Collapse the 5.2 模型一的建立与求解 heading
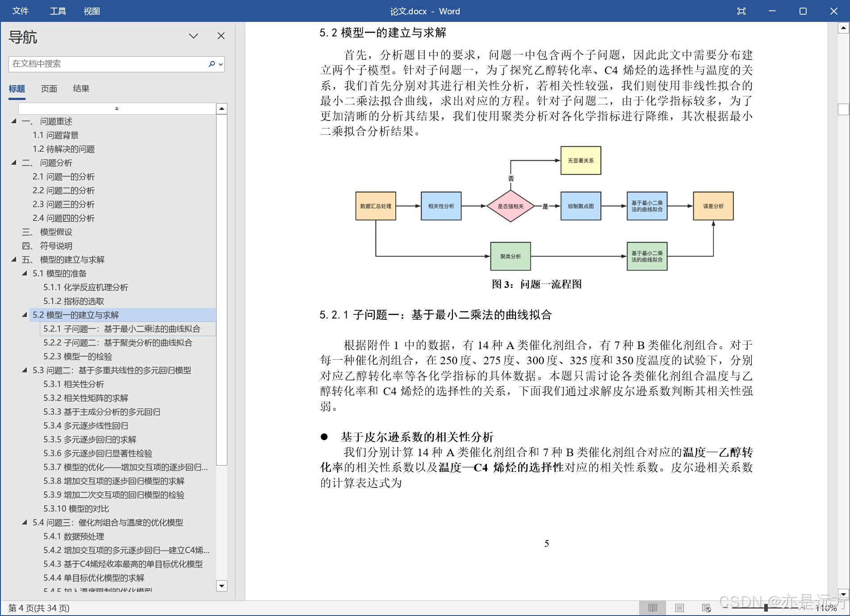850x616 pixels. (x=25, y=315)
